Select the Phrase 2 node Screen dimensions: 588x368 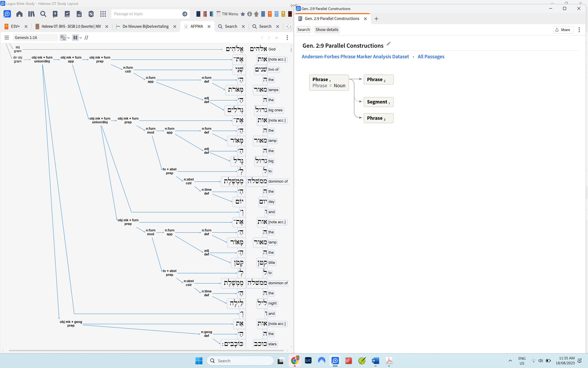(x=379, y=79)
